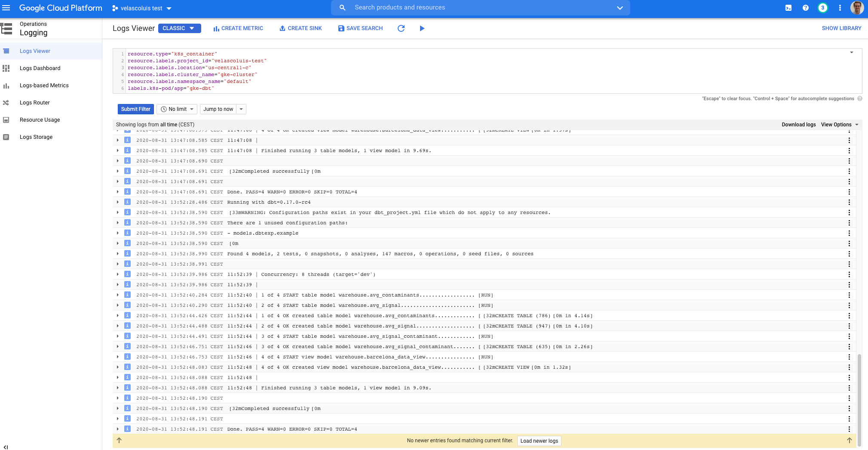Open notifications badge showing 3
868x450 pixels.
point(823,8)
